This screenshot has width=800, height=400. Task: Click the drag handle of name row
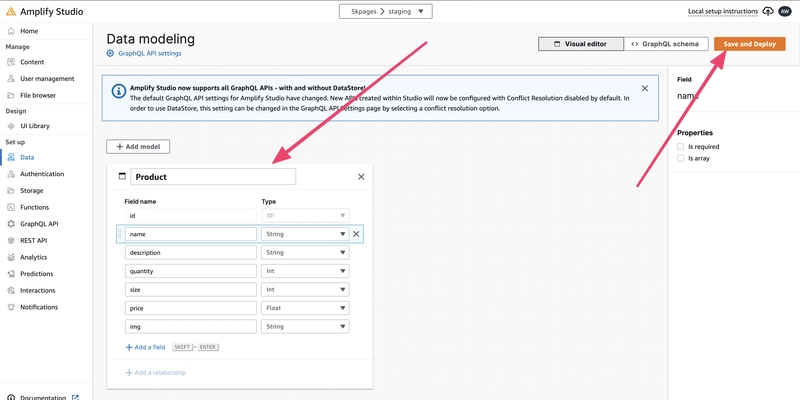[x=120, y=234]
